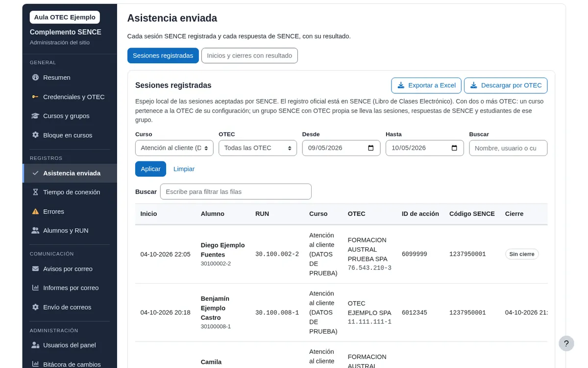The width and height of the screenshot is (588, 368).
Task: Click the Cierre column header
Action: point(514,214)
